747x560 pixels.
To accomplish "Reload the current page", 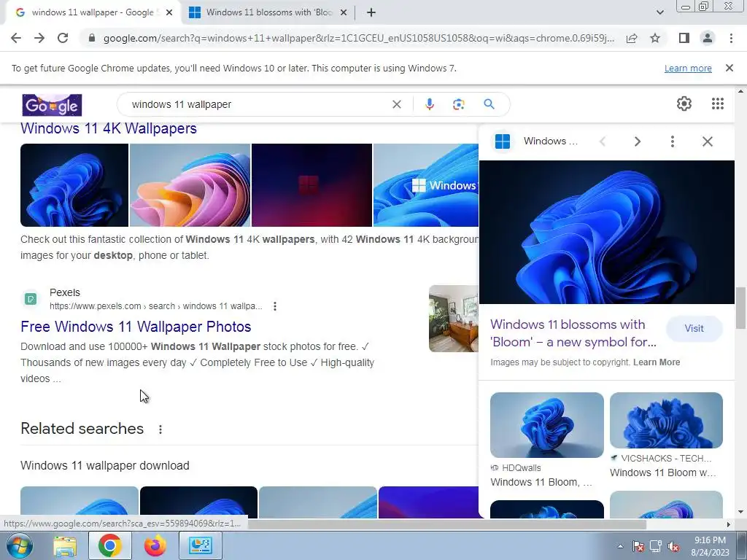I will tap(63, 38).
